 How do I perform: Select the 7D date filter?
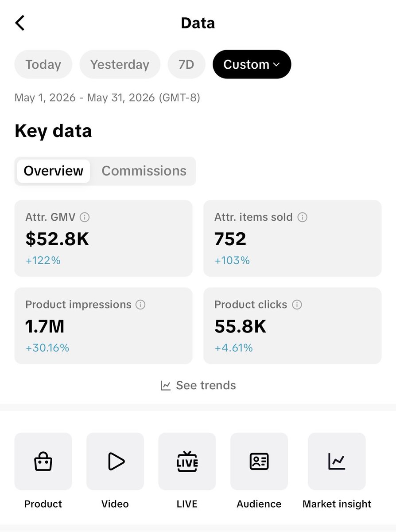click(186, 64)
